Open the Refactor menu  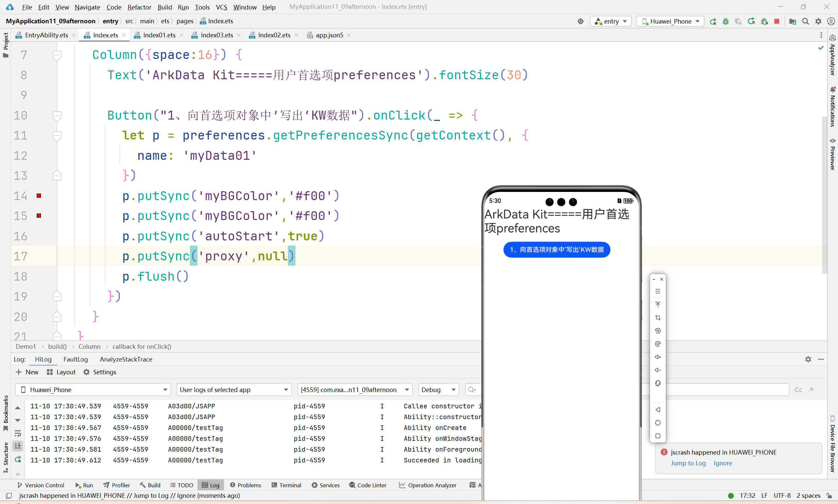pyautogui.click(x=139, y=7)
